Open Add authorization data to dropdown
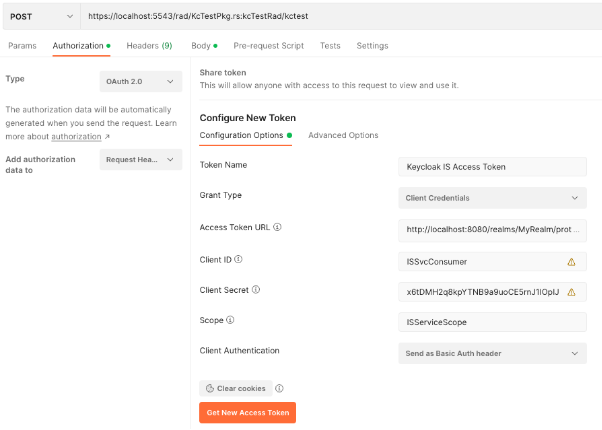The image size is (602, 430). click(141, 159)
